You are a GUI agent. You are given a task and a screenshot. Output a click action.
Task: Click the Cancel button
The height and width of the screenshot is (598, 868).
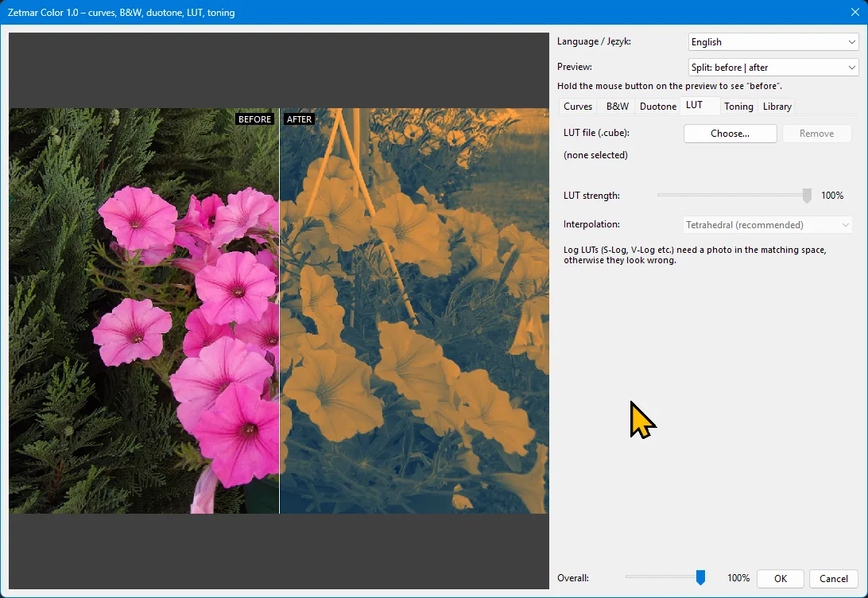(834, 579)
